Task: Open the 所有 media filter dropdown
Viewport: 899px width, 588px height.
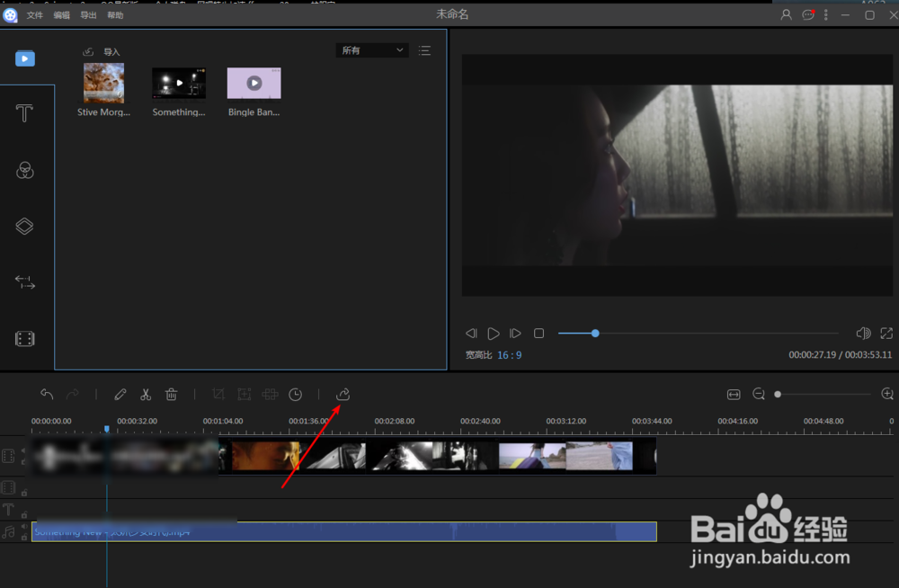Action: click(372, 50)
